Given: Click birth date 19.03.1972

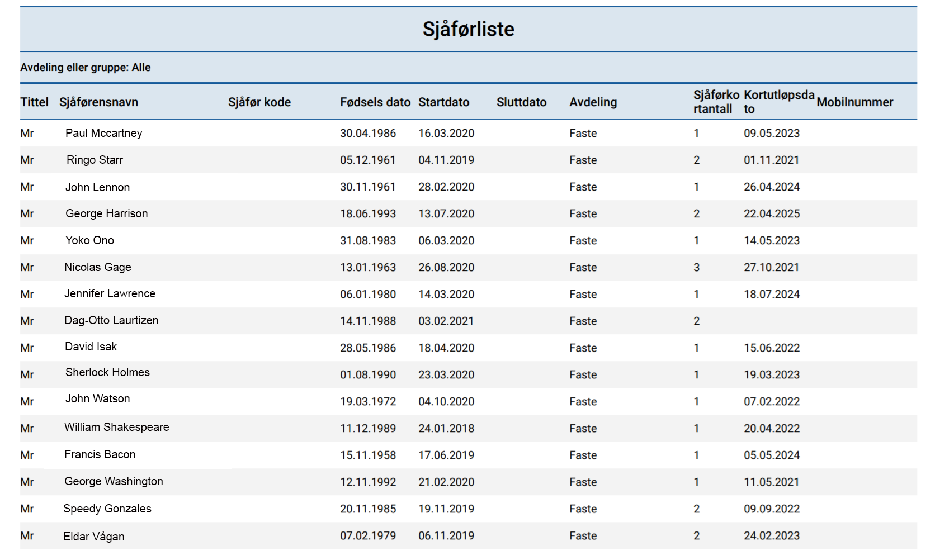Looking at the screenshot, I should coord(368,401).
